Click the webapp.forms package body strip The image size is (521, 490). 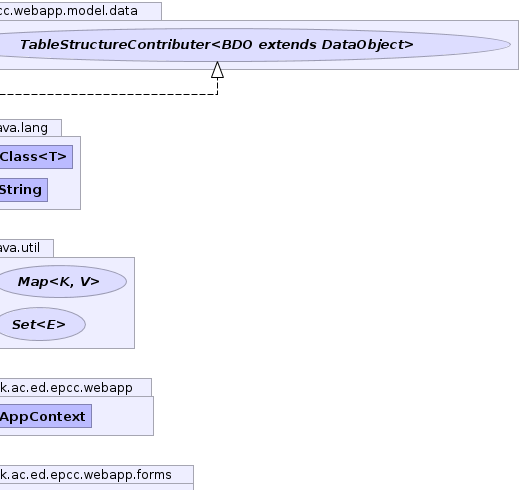(x=97, y=487)
